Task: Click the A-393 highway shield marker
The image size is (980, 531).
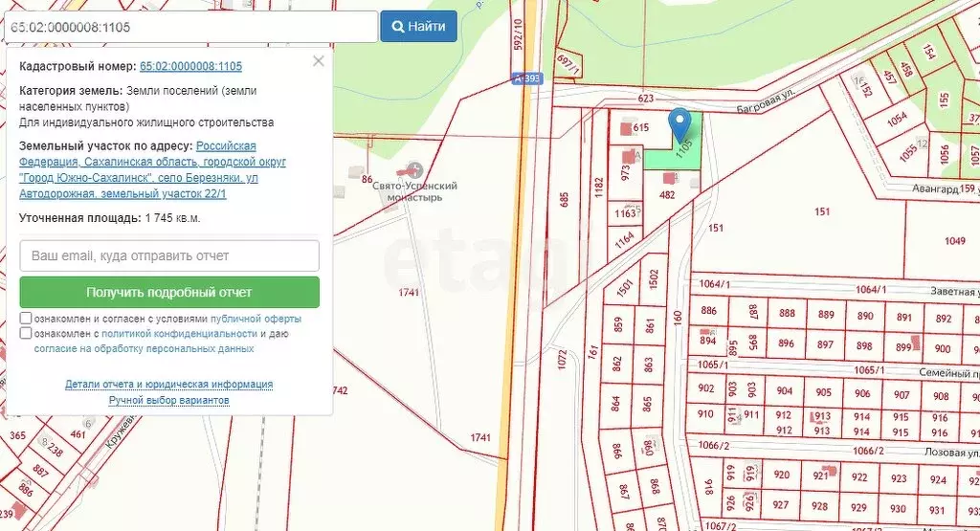Action: (x=526, y=79)
